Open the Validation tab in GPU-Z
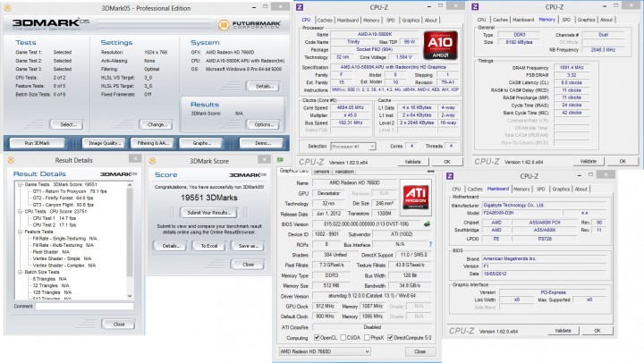 pos(344,172)
